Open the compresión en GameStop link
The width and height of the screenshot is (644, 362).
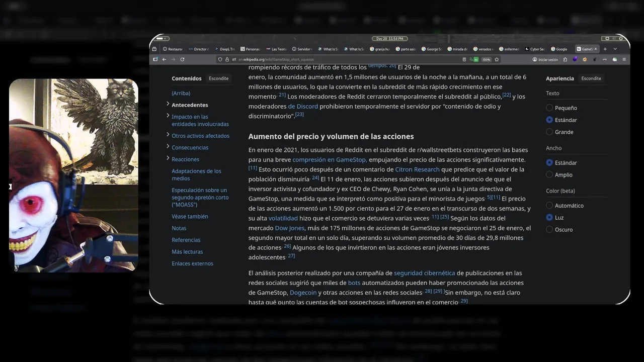click(330, 160)
